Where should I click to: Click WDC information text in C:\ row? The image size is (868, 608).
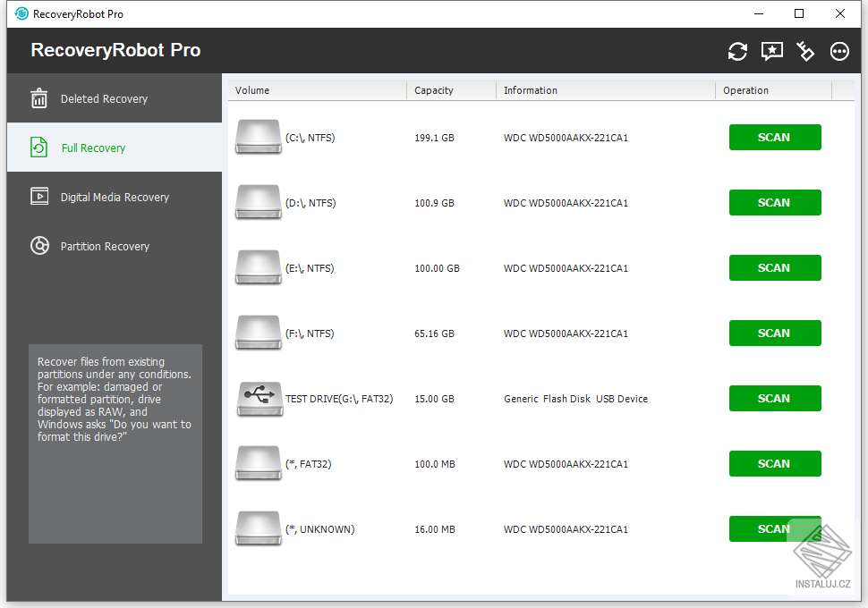[x=566, y=138]
